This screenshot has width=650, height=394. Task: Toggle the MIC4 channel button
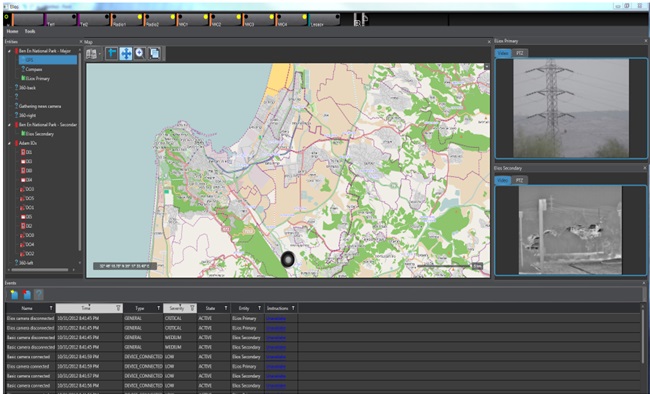(x=292, y=19)
